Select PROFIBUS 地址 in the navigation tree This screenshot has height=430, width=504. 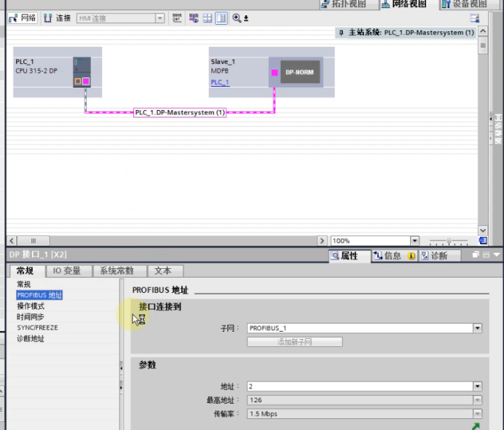(x=39, y=295)
